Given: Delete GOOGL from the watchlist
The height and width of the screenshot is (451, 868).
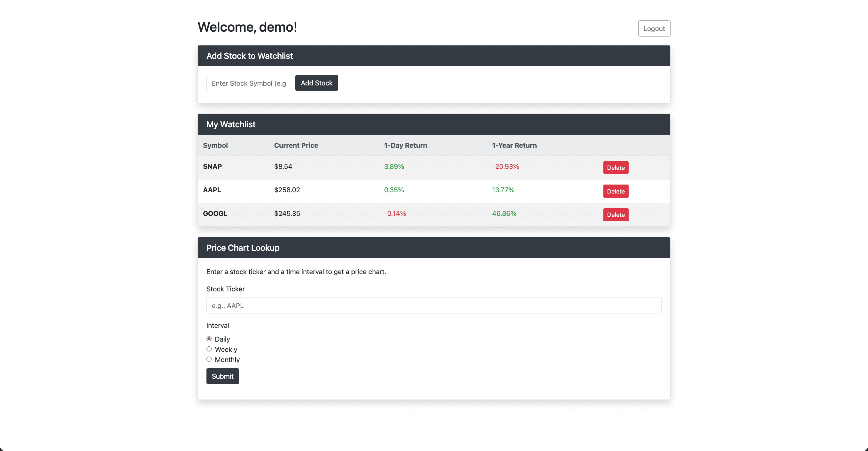Looking at the screenshot, I should (x=616, y=215).
